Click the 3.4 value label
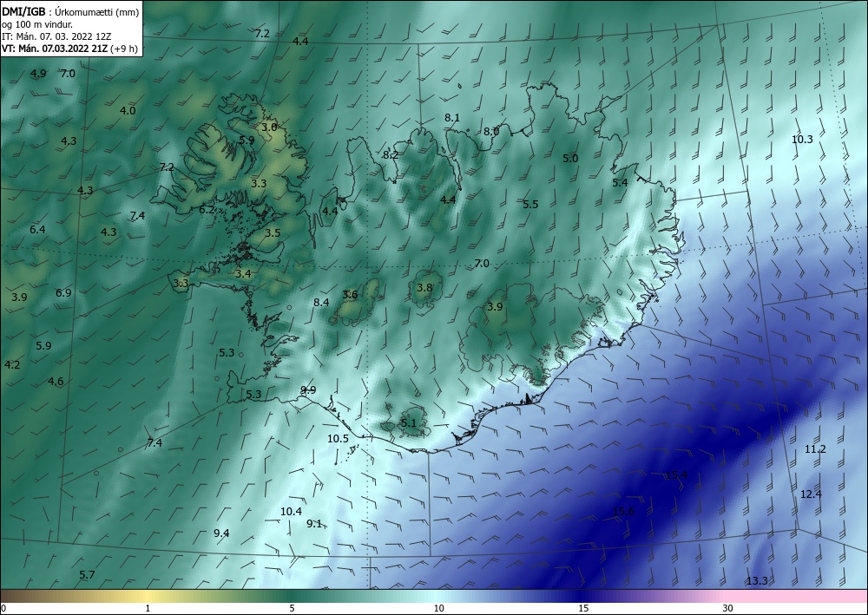The height and width of the screenshot is (615, 868). 243,274
